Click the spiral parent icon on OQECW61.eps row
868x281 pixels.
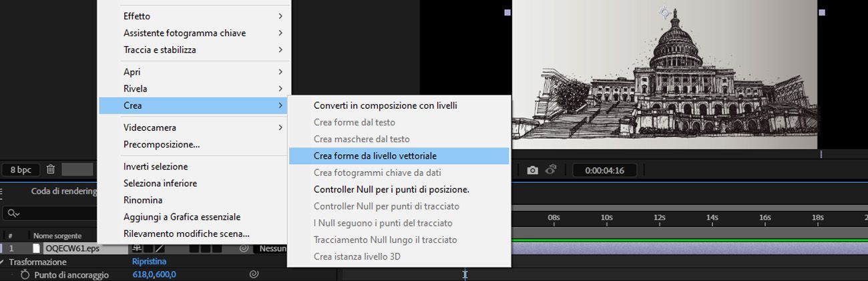tap(244, 248)
